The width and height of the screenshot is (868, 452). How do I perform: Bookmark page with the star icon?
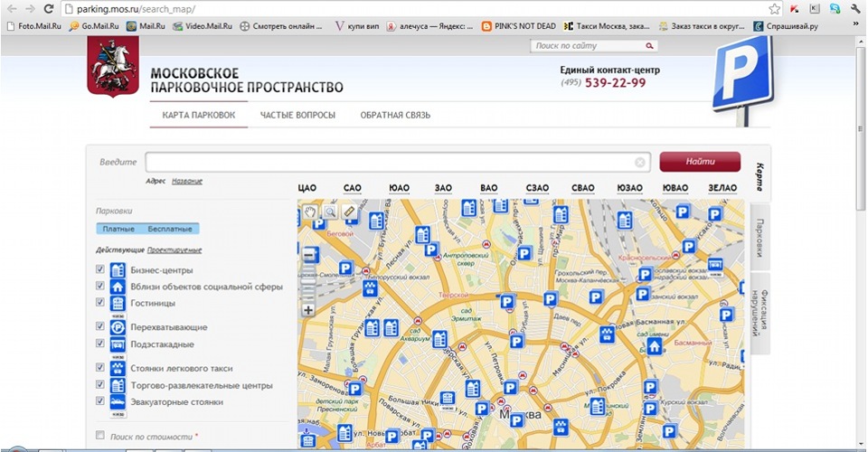[774, 8]
